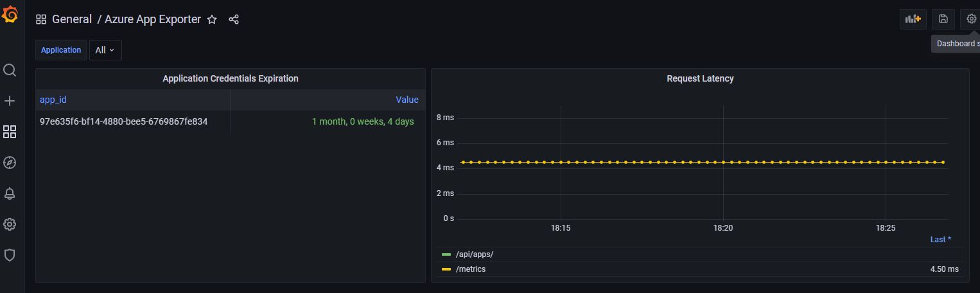This screenshot has height=293, width=980.
Task: Click the app_id cell 97e635f6-bf14-4880-bee5-6769867fe834
Action: click(124, 121)
